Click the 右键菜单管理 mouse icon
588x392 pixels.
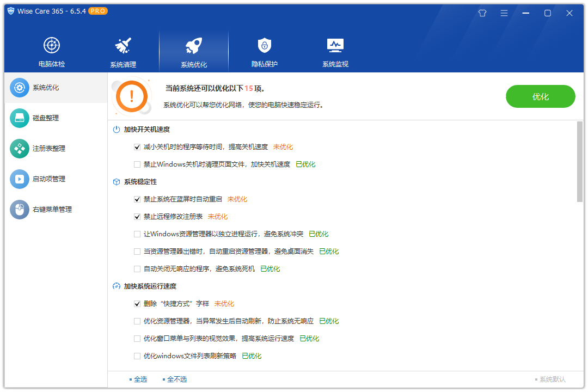pyautogui.click(x=20, y=209)
